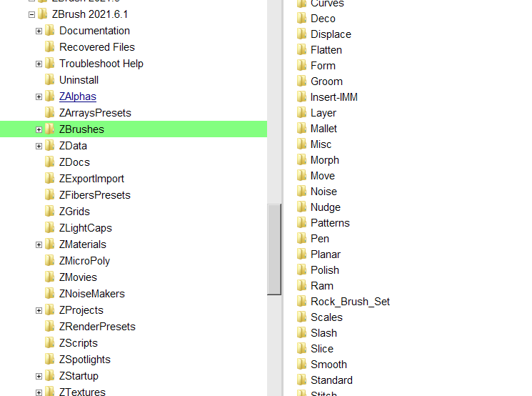Open the ZAlphas link in the tree
This screenshot has height=396, width=532.
[78, 96]
